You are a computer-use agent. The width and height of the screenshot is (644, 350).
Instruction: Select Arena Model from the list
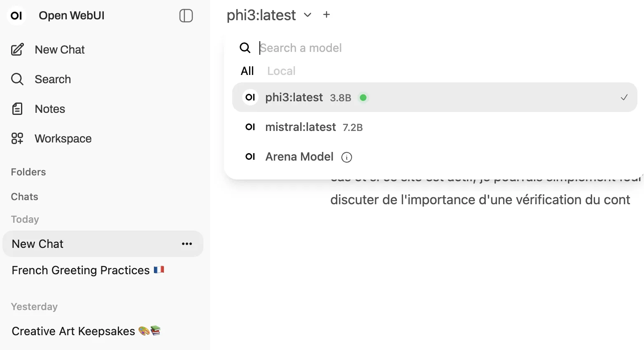(x=299, y=157)
